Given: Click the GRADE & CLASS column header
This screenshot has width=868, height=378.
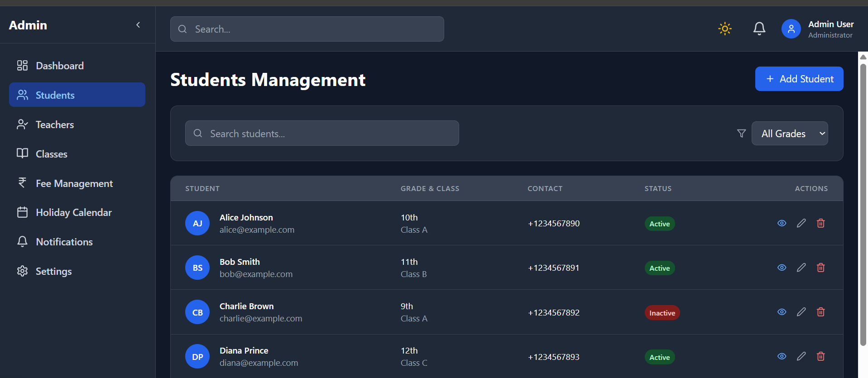Looking at the screenshot, I should (430, 188).
